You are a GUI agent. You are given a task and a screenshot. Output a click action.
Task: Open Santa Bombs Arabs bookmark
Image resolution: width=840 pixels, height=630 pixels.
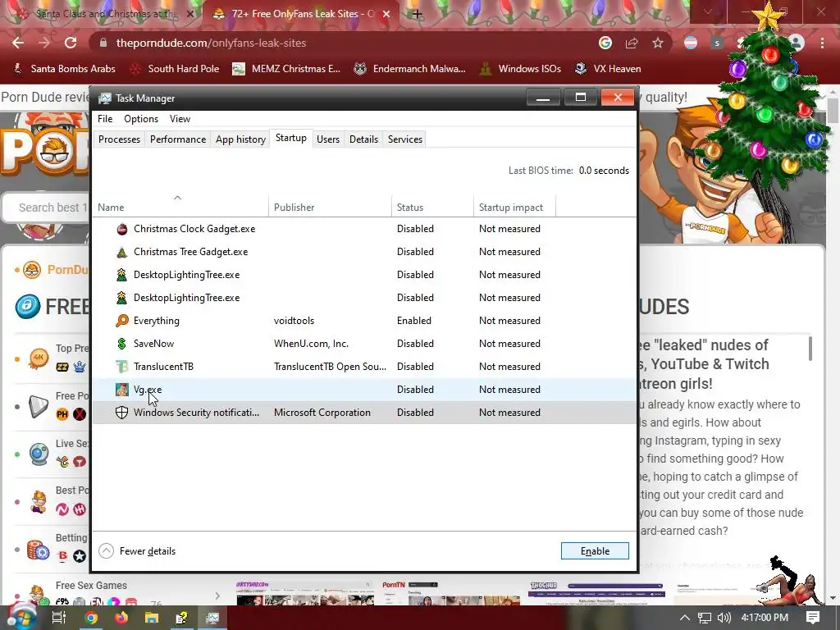tap(64, 69)
